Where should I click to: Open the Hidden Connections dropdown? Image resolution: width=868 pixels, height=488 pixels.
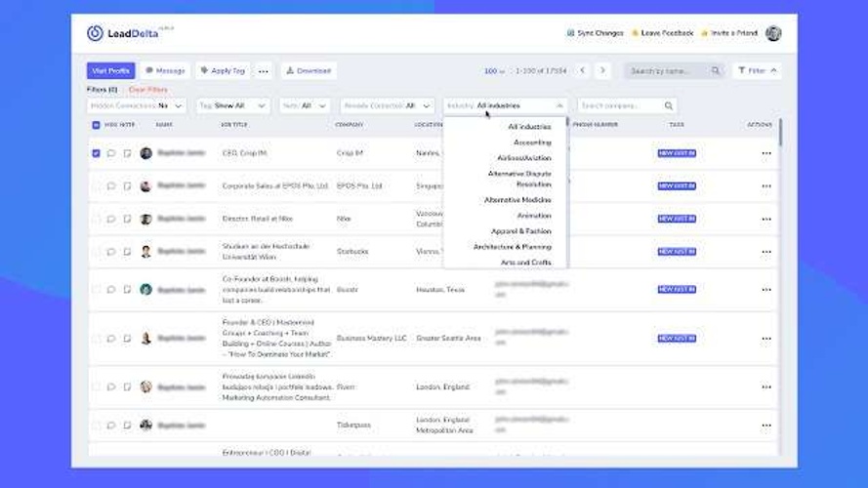point(137,105)
